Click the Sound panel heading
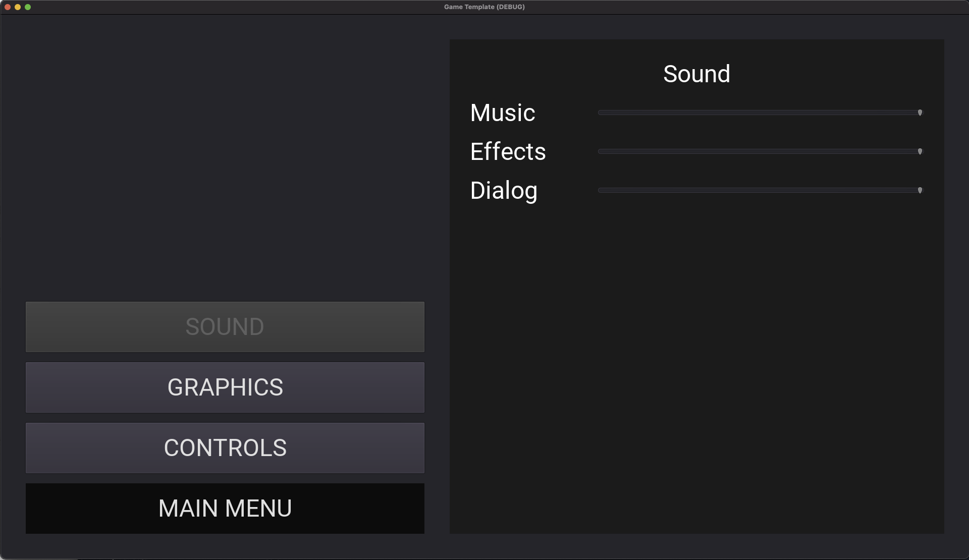969x560 pixels. pyautogui.click(x=696, y=74)
